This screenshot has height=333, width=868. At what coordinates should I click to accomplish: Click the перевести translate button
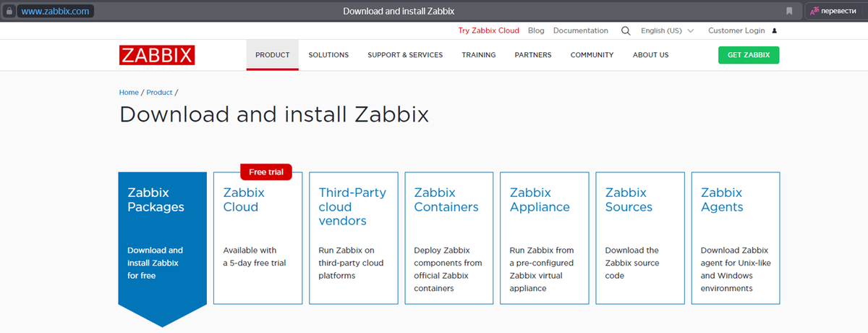point(835,11)
